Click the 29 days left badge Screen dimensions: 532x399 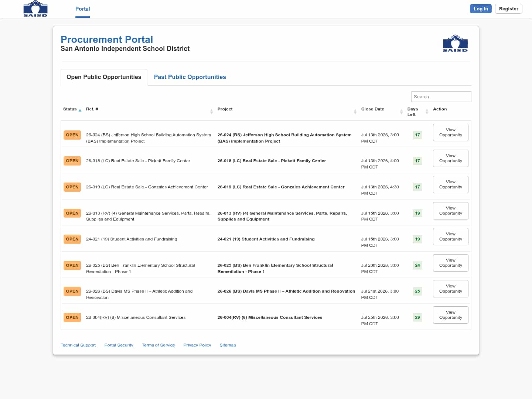pyautogui.click(x=417, y=317)
